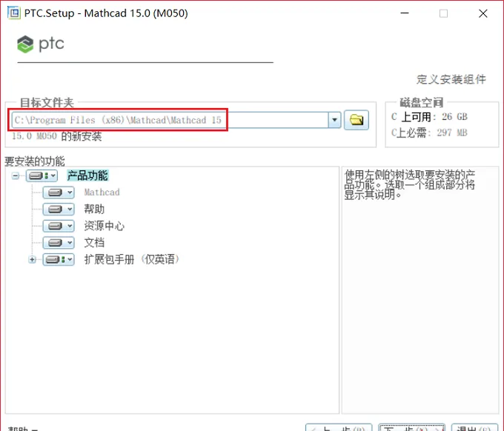Click the '15.0 M050 的新安装' text
504x431 pixels.
[x=56, y=136]
